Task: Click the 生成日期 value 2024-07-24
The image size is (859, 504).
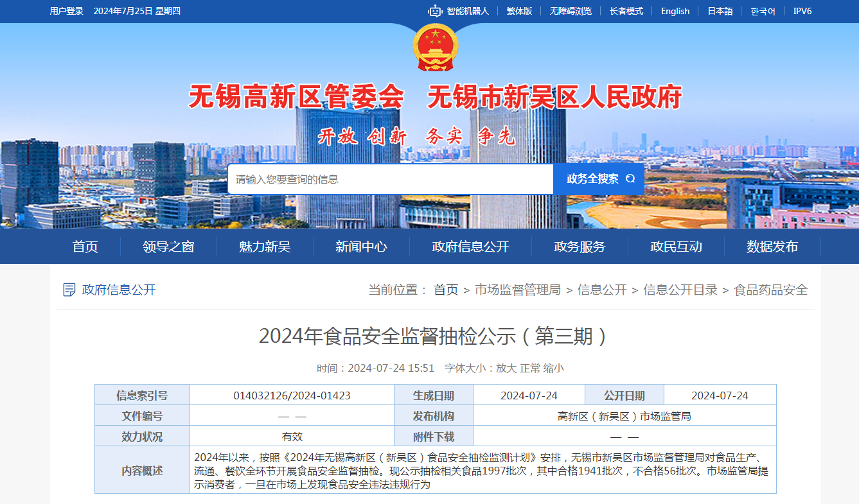Action: point(529,395)
